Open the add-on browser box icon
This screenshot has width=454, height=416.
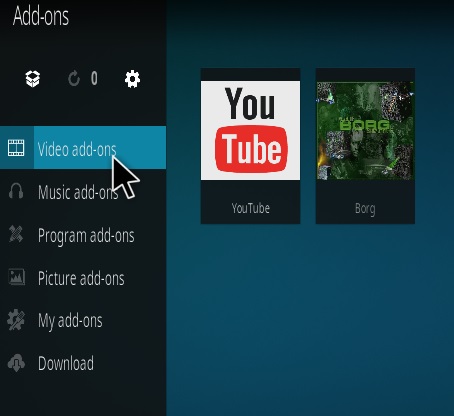33,79
